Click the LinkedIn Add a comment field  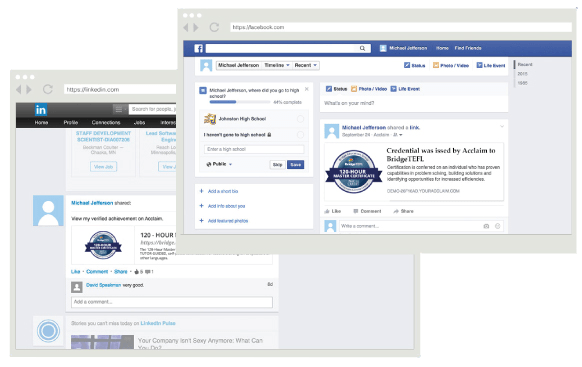point(171,302)
